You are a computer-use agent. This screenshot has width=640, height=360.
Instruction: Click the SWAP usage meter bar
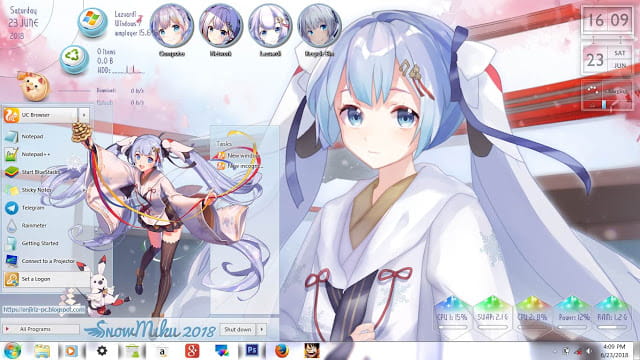click(493, 327)
